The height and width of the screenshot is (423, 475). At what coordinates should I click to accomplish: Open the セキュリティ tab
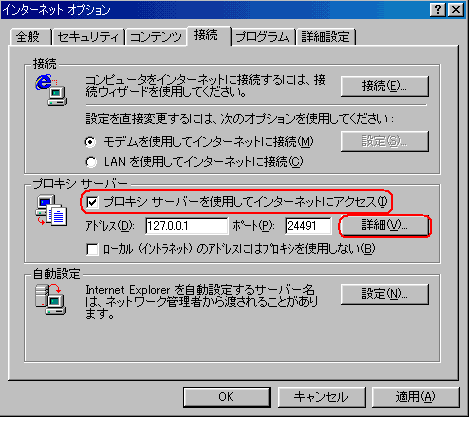88,37
